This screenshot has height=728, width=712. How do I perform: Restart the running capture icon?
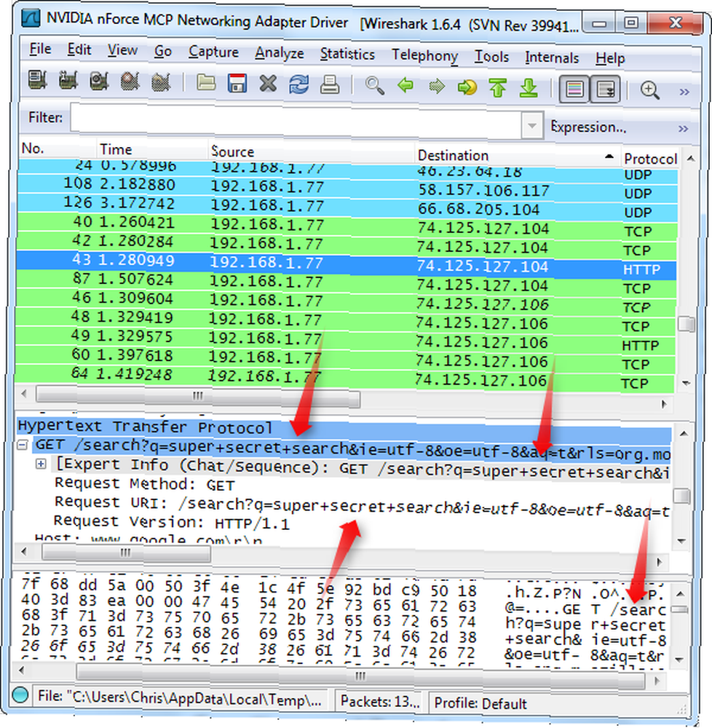tap(161, 83)
